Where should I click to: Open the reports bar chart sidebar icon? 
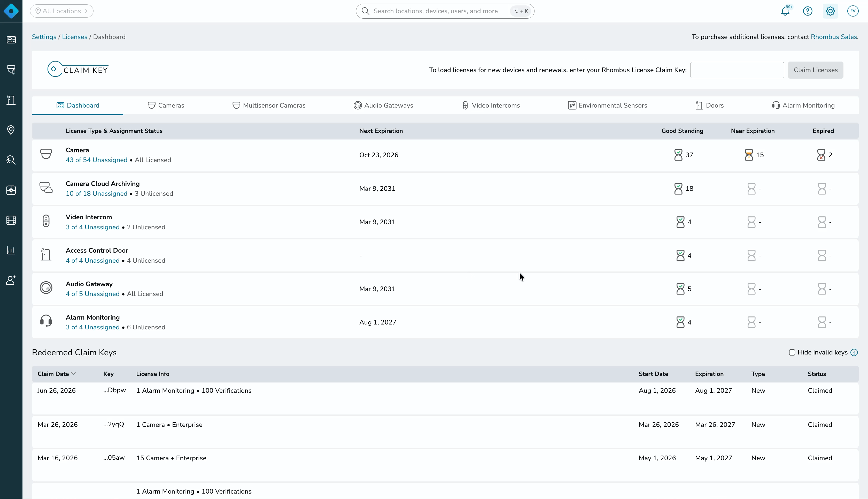tap(11, 250)
